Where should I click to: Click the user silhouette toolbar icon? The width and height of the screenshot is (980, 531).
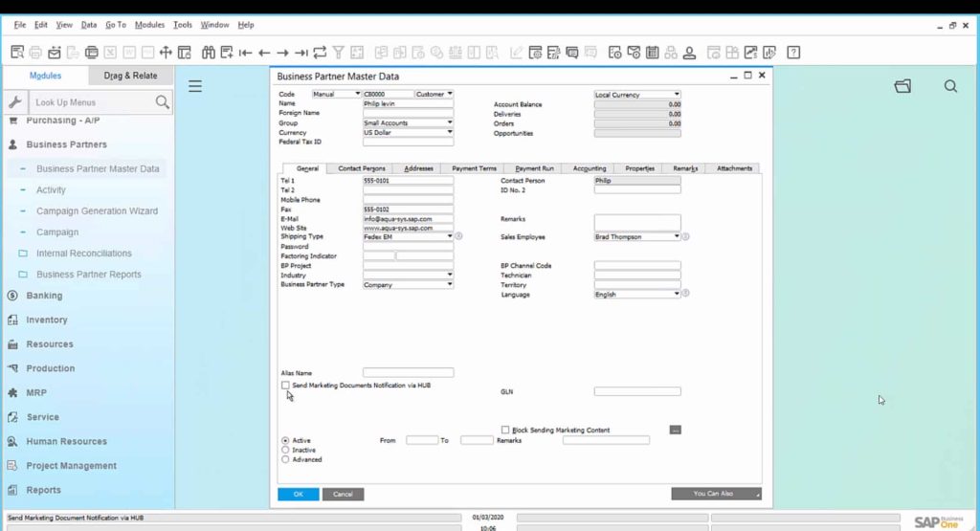689,53
